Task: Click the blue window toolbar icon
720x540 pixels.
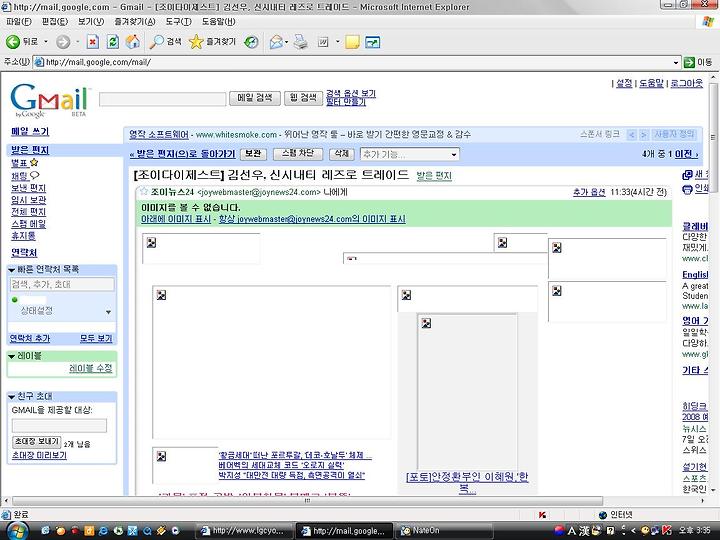Action: [372, 42]
